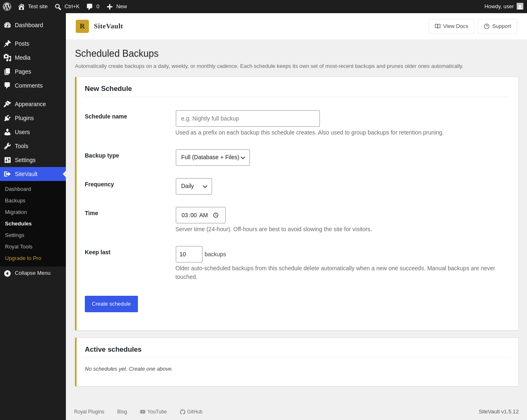Click Upgrade to Pro link
The height and width of the screenshot is (420, 527).
click(x=23, y=258)
